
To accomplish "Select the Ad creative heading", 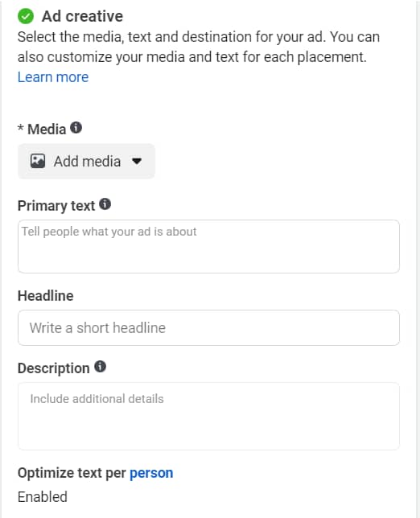I will coord(82,16).
